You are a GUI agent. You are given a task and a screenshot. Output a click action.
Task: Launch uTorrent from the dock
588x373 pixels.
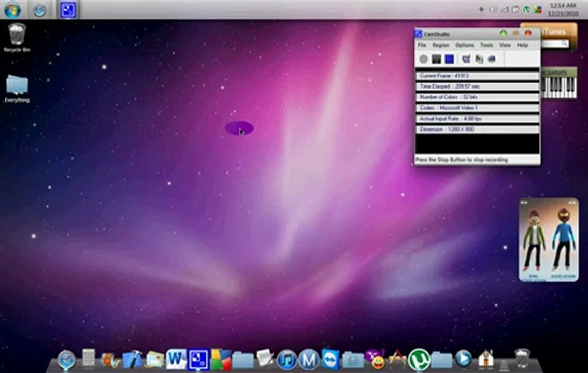[419, 359]
